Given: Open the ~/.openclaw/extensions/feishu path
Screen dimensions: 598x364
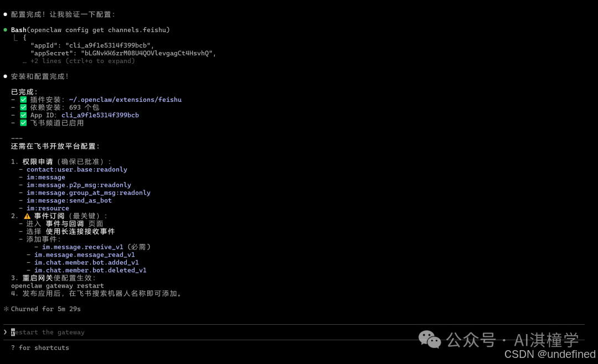Looking at the screenshot, I should [125, 100].
